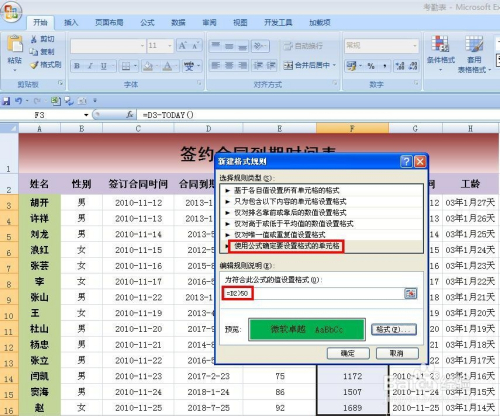The height and width of the screenshot is (416, 500).
Task: Open 套用表格格式 table format gallery
Action: (474, 54)
